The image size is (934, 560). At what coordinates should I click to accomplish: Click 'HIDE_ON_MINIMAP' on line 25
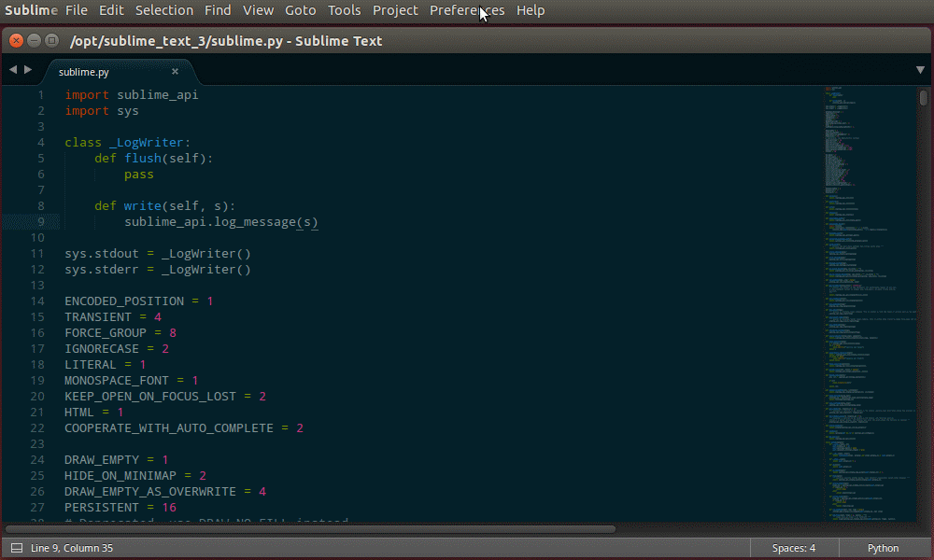pyautogui.click(x=120, y=475)
